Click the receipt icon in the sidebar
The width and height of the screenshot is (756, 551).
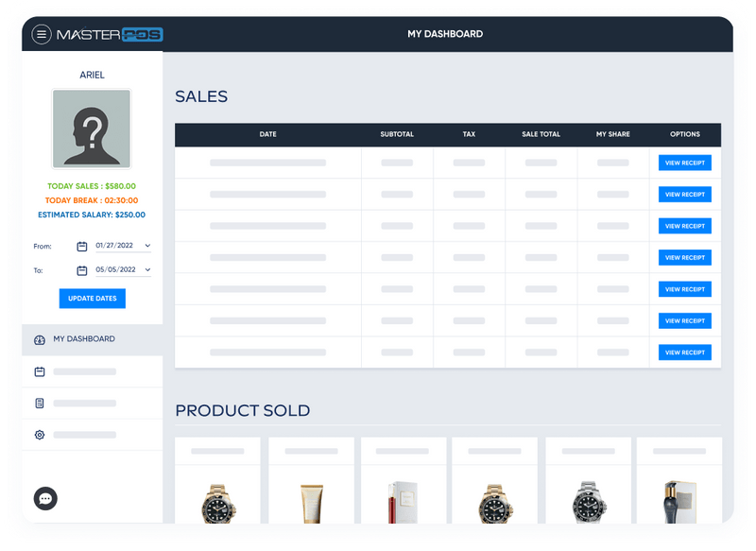38,404
